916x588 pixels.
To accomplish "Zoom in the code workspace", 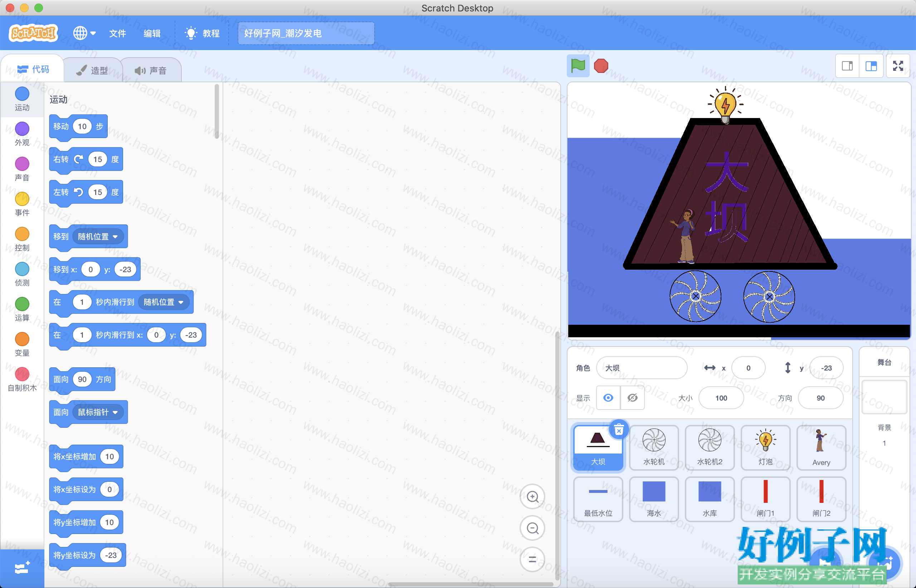I will pos(532,496).
